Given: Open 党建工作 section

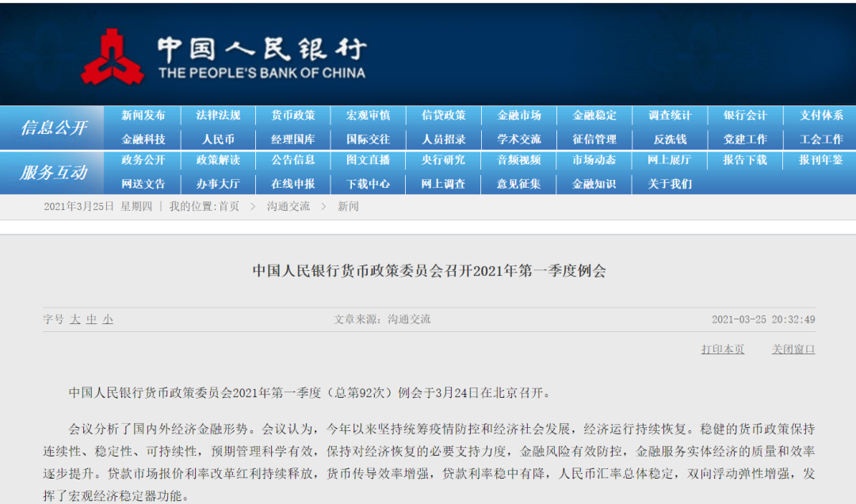Looking at the screenshot, I should tap(745, 139).
